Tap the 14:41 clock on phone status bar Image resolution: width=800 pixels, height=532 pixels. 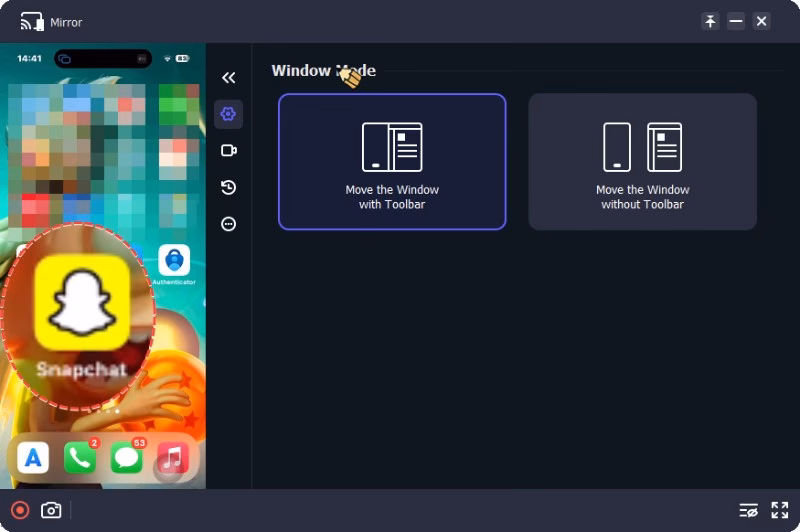point(29,59)
